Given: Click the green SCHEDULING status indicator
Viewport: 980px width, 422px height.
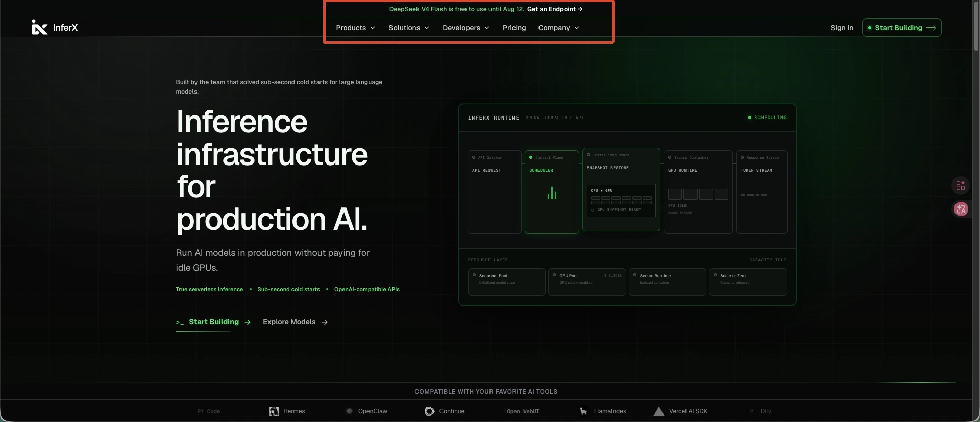Looking at the screenshot, I should [x=767, y=118].
